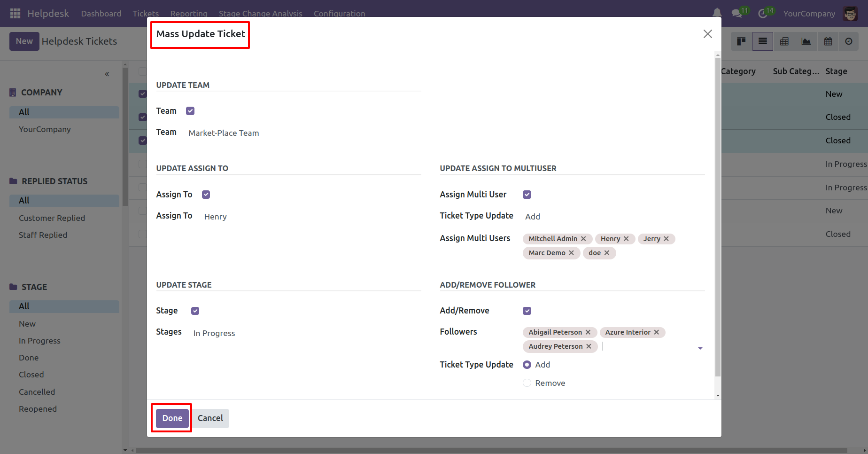Viewport: 868px width, 454px height.
Task: Open the Configuration menu
Action: click(339, 14)
